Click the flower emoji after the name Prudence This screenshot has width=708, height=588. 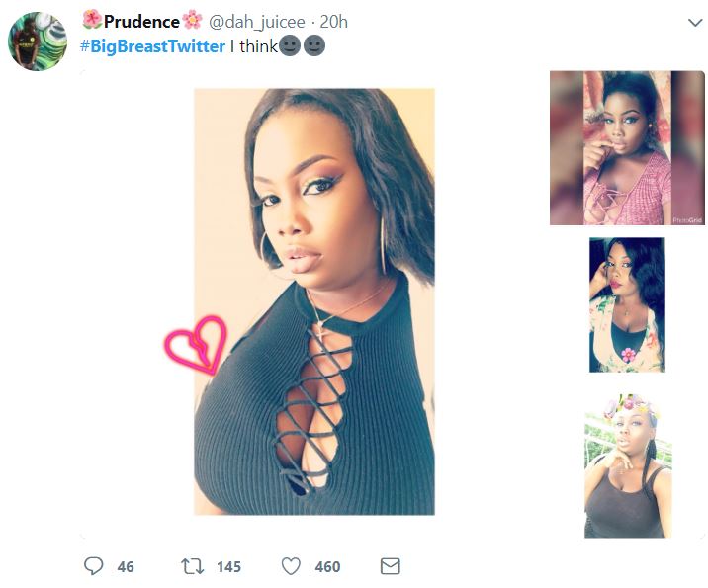pyautogui.click(x=193, y=22)
